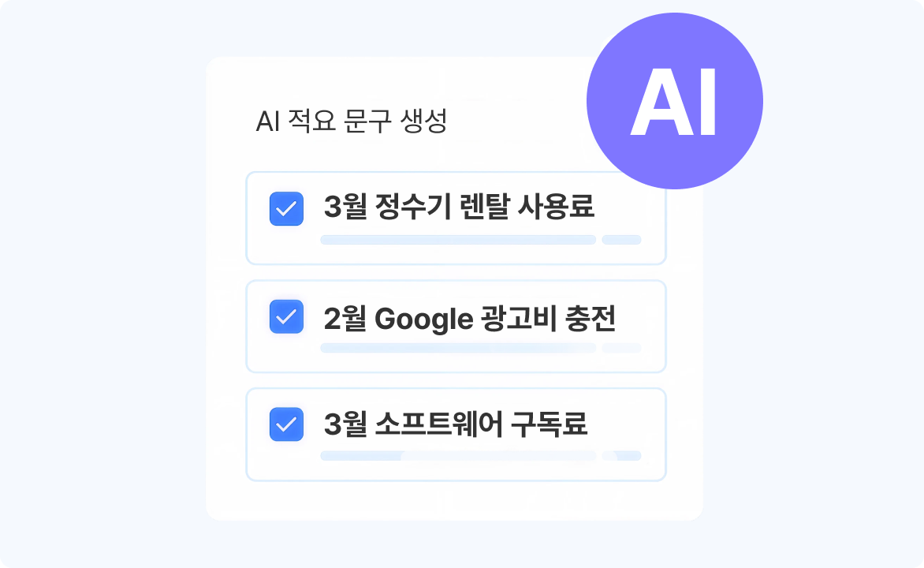924x568 pixels.
Task: Click the long bar under Google 광고비 충전
Action: (x=457, y=348)
